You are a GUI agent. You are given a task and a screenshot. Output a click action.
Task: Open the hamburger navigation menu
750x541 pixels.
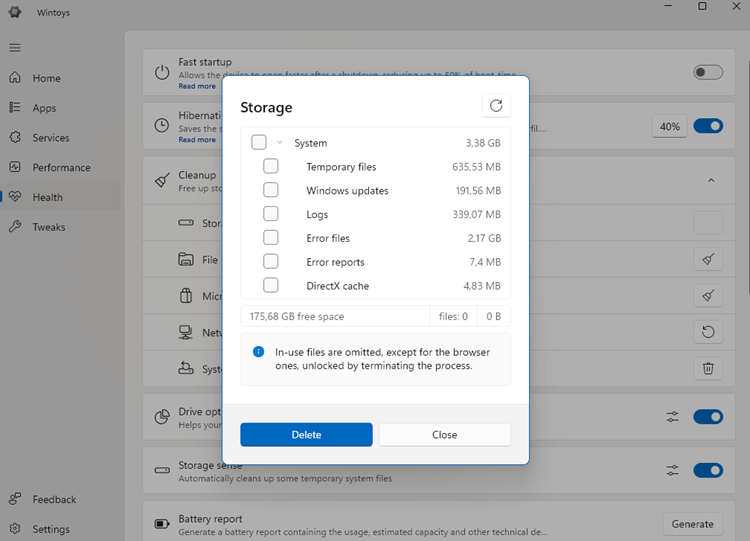tap(15, 48)
